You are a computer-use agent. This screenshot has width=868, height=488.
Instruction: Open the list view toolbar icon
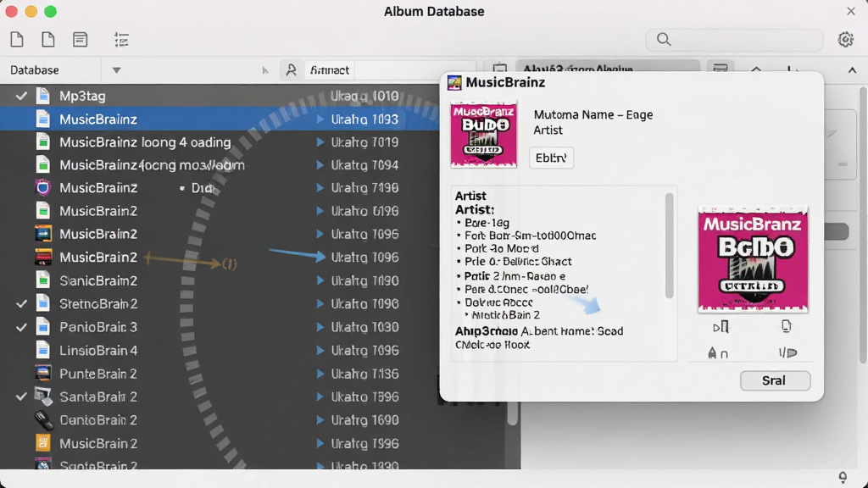(121, 40)
